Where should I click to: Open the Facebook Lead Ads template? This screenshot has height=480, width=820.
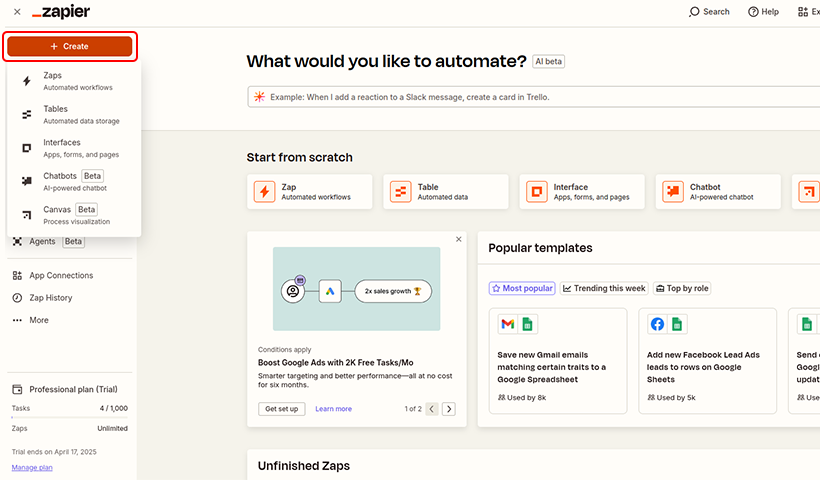coord(708,361)
